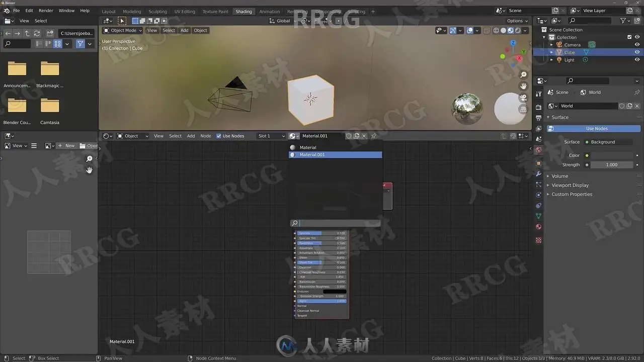Toggle Collection exclude checkbox in outliner
Image resolution: width=644 pixels, height=362 pixels.
click(629, 37)
